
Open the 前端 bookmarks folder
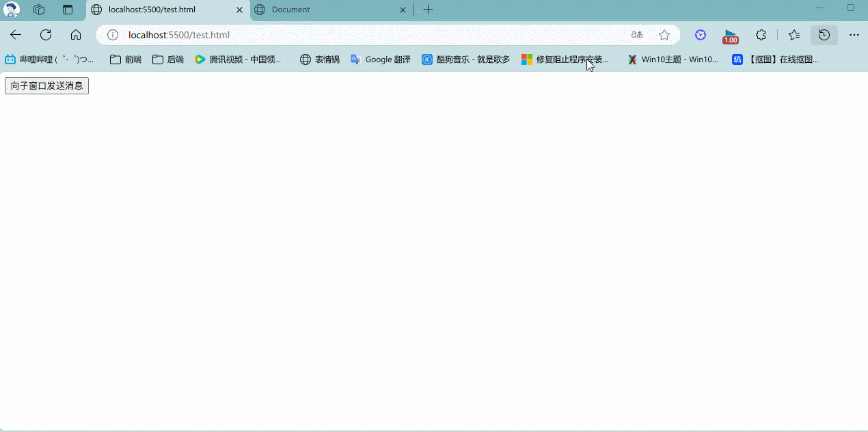[126, 59]
